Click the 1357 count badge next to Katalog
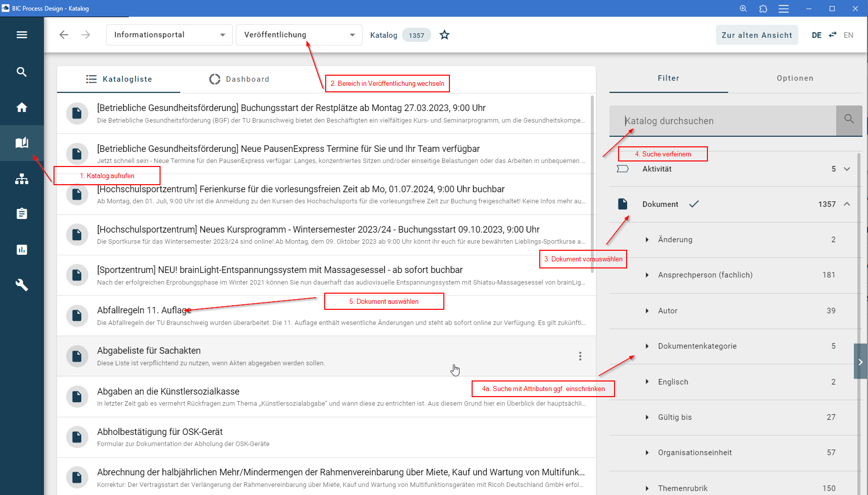 pyautogui.click(x=417, y=35)
